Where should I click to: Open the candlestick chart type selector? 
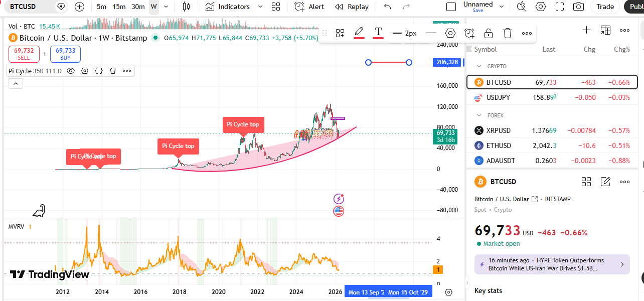(x=186, y=7)
